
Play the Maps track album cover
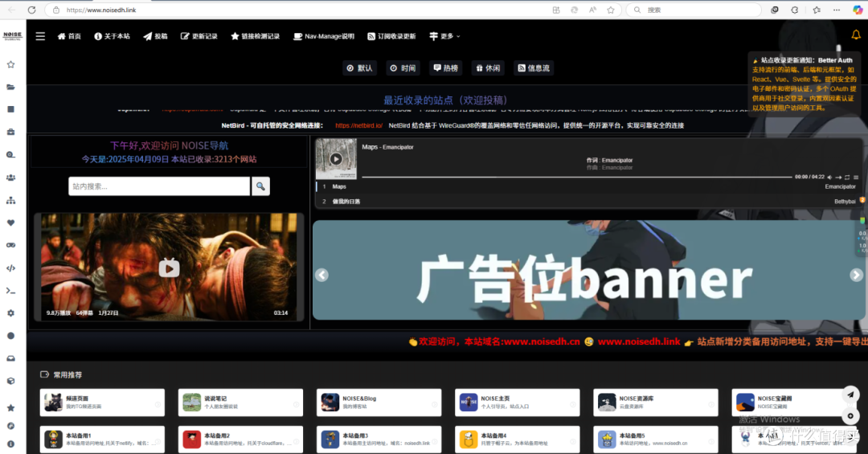[x=336, y=159]
